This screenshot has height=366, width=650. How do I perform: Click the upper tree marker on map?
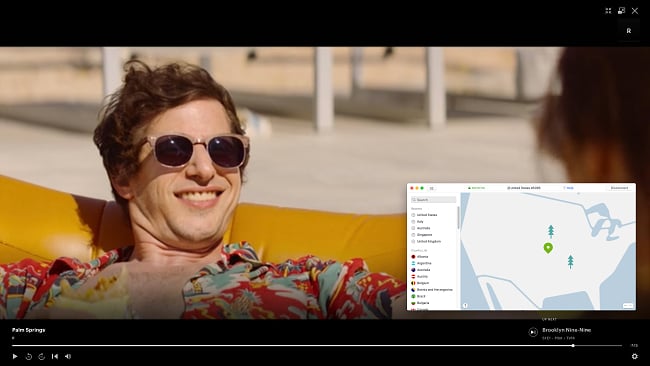point(551,231)
